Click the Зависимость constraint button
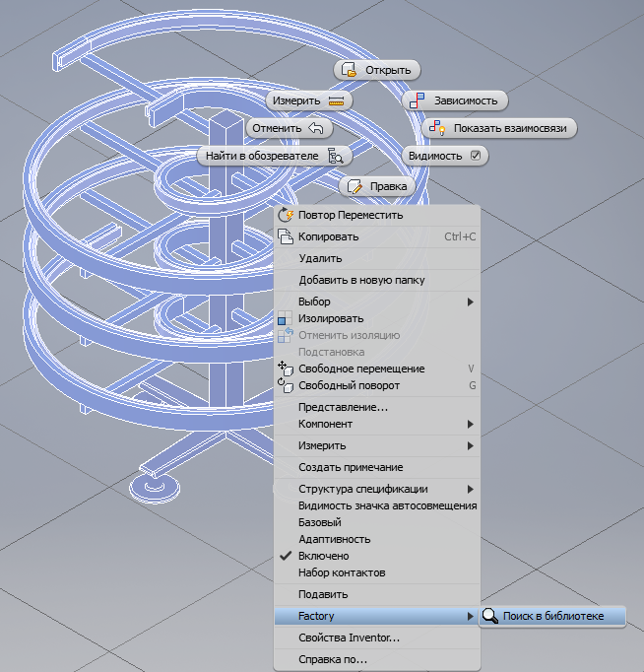 (455, 101)
